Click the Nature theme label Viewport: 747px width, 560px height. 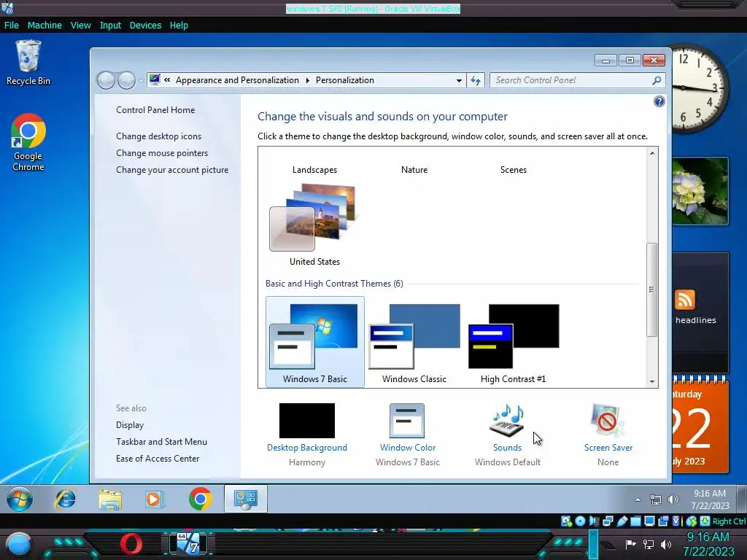tap(414, 169)
